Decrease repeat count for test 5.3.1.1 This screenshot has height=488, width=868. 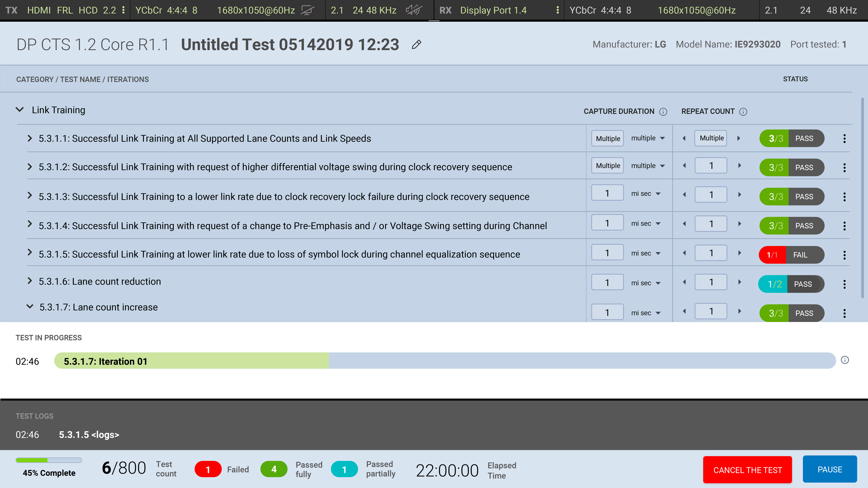click(684, 138)
